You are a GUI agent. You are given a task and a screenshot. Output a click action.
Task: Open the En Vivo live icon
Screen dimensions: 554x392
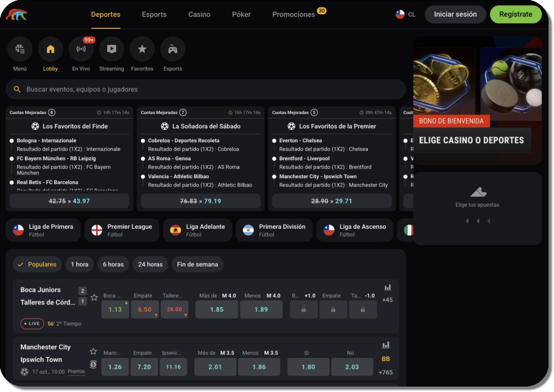pos(81,49)
